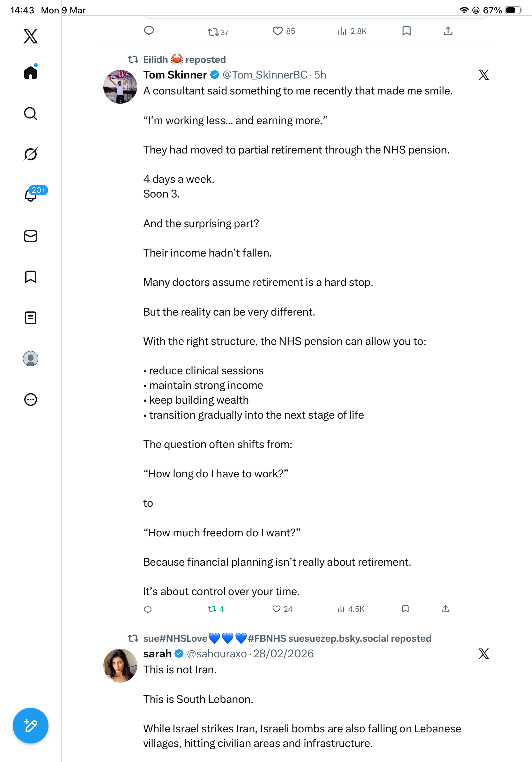This screenshot has width=532, height=762.
Task: Open Grok options on sarah's post
Action: (x=484, y=654)
